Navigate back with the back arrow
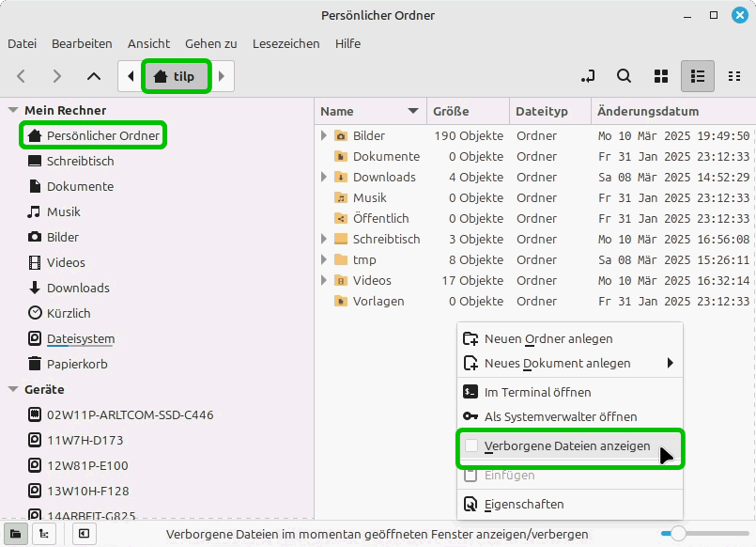This screenshot has height=547, width=756. coord(22,76)
